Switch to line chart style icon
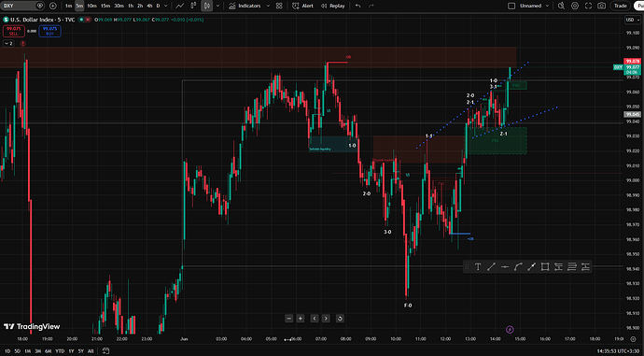The image size is (644, 356). click(179, 6)
